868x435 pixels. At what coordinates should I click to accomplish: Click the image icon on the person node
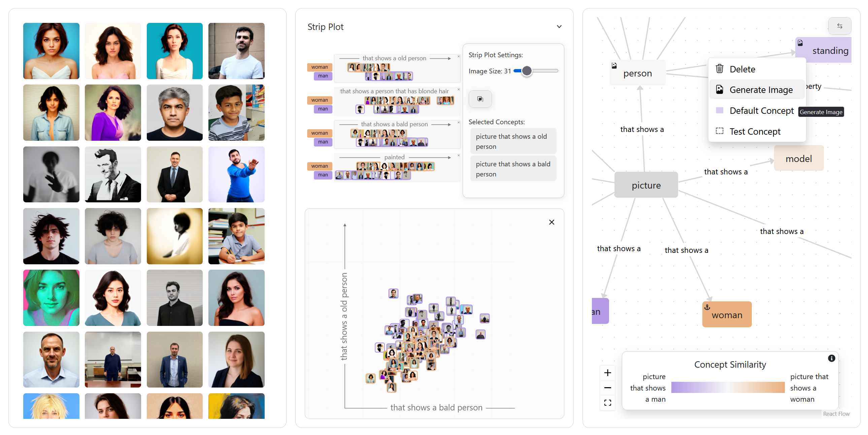point(614,65)
